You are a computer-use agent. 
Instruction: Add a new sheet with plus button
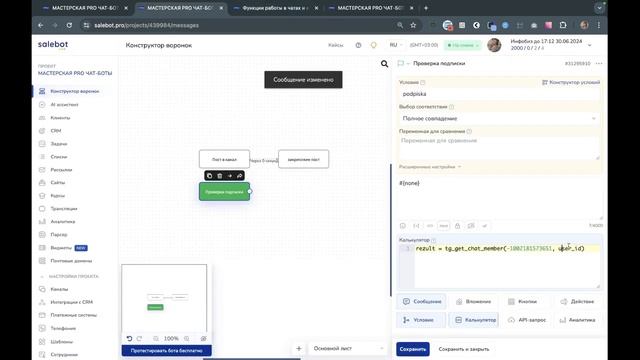point(299,349)
